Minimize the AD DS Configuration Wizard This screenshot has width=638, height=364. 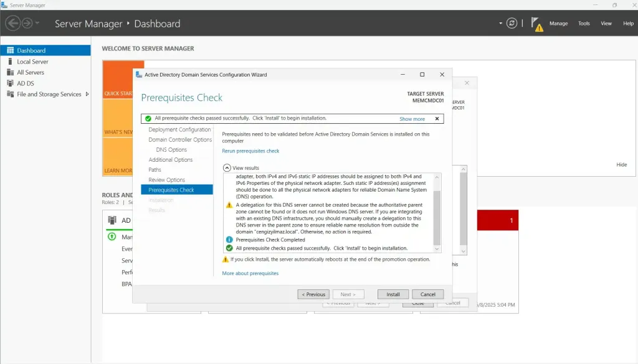[402, 74]
